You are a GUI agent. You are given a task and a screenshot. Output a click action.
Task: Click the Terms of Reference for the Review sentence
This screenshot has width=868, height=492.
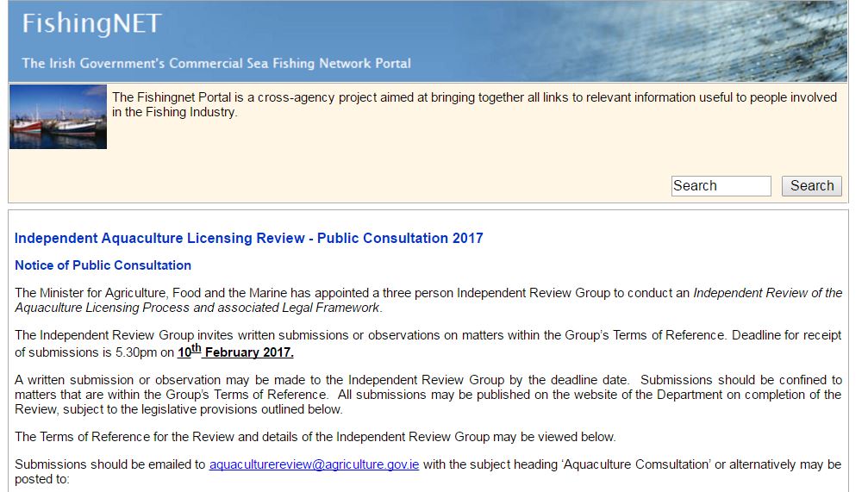(315, 437)
